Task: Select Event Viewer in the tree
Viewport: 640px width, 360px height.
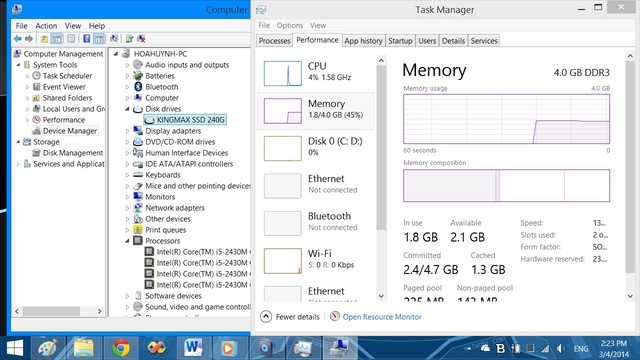Action: tap(64, 87)
